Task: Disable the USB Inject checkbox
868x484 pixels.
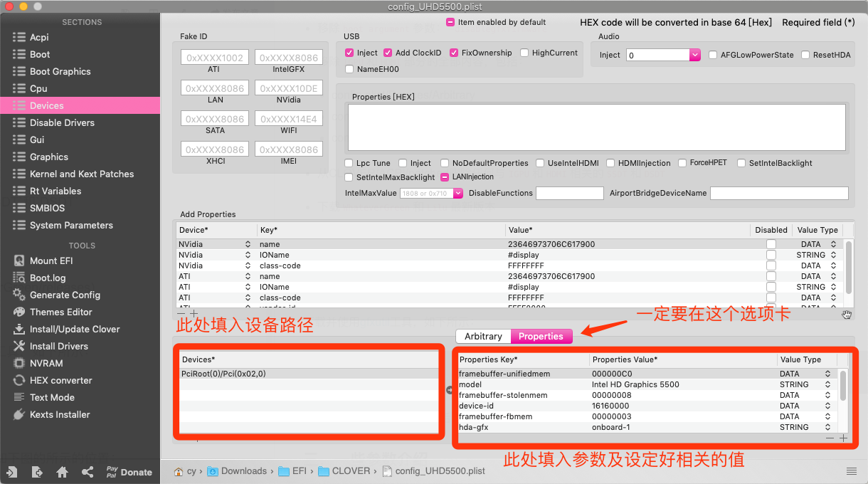Action: tap(349, 53)
